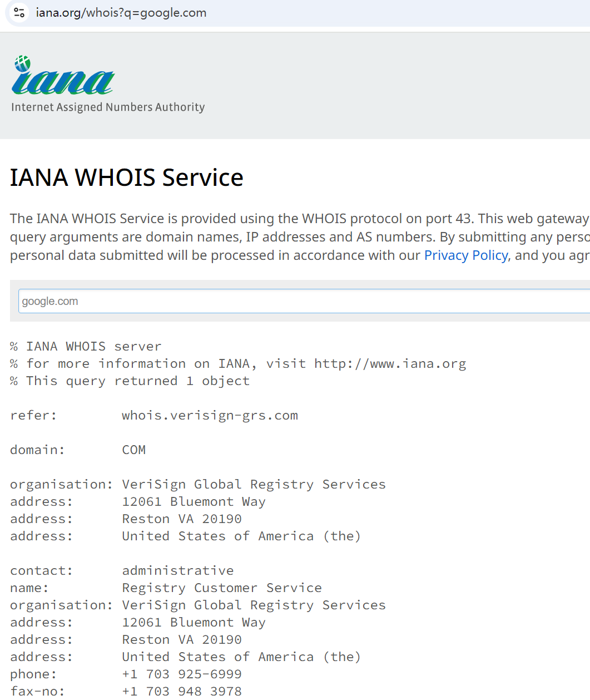
Task: Click "VeriSign Global Registry Services" under administrative contact
Action: (x=254, y=605)
